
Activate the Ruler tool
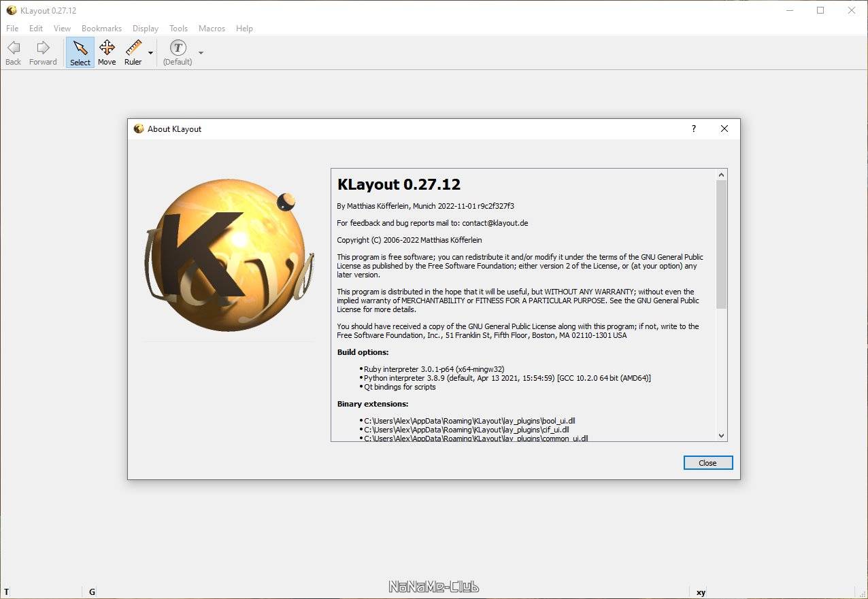[133, 52]
